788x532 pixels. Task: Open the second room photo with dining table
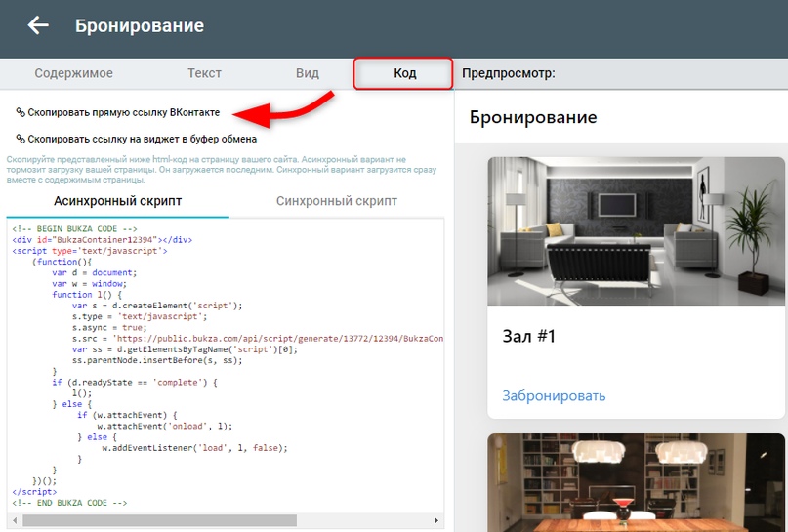tap(636, 483)
